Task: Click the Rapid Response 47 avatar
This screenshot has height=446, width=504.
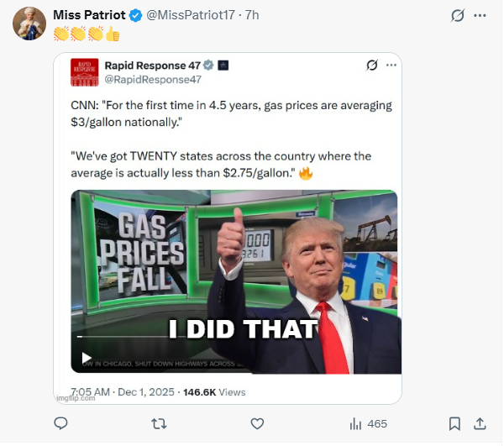Action: point(84,71)
